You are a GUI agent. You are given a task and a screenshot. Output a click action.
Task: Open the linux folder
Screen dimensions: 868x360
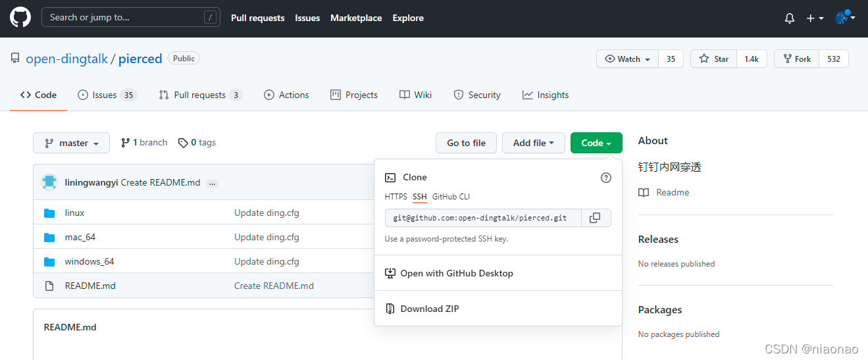[x=74, y=213]
